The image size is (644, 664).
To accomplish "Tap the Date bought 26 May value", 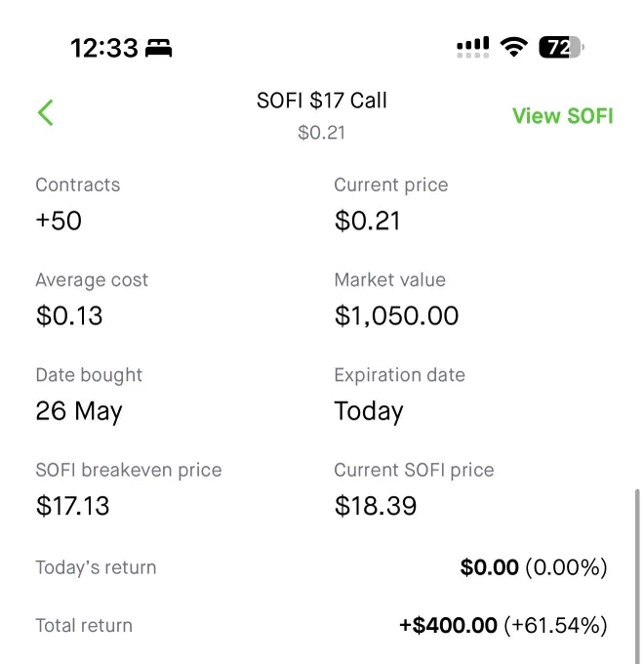I will tap(79, 411).
